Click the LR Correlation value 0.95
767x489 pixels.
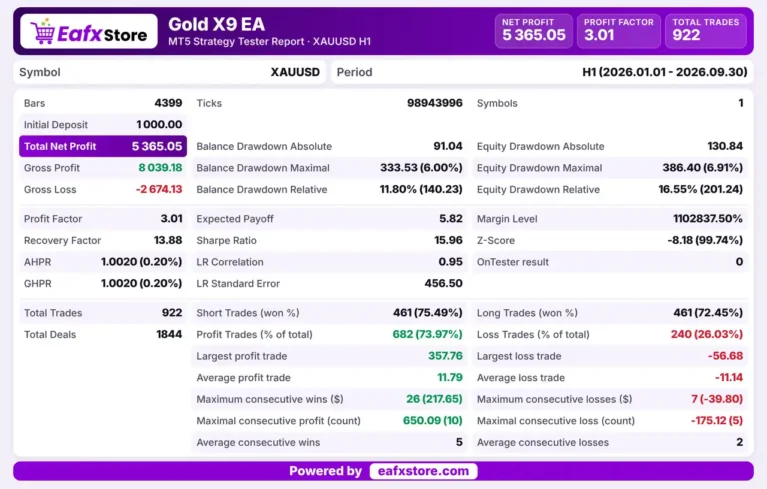(x=450, y=262)
